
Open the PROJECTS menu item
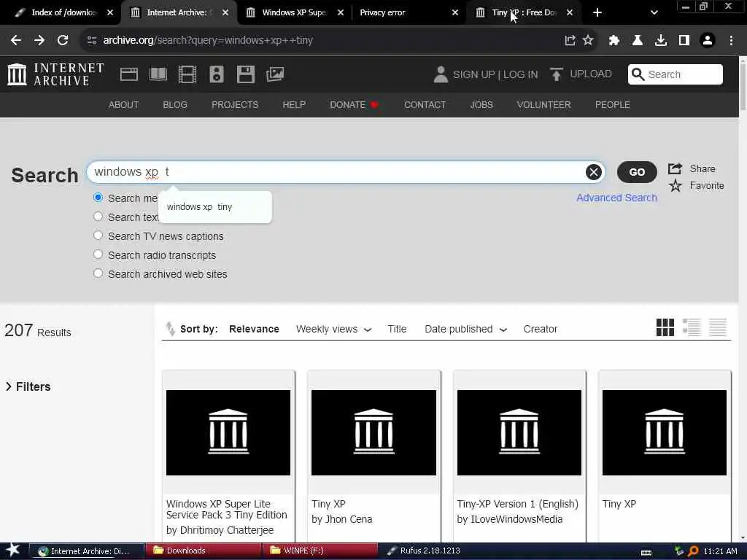235,105
